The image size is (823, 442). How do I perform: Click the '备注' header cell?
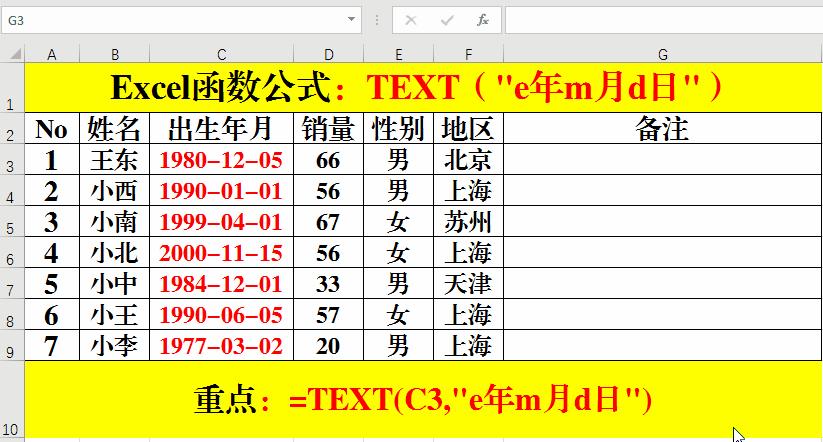pos(662,128)
